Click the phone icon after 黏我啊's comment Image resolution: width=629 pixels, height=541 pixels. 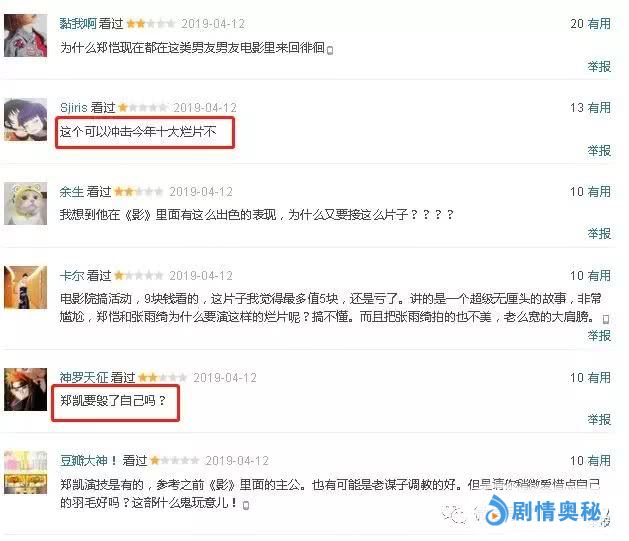pyautogui.click(x=330, y=51)
